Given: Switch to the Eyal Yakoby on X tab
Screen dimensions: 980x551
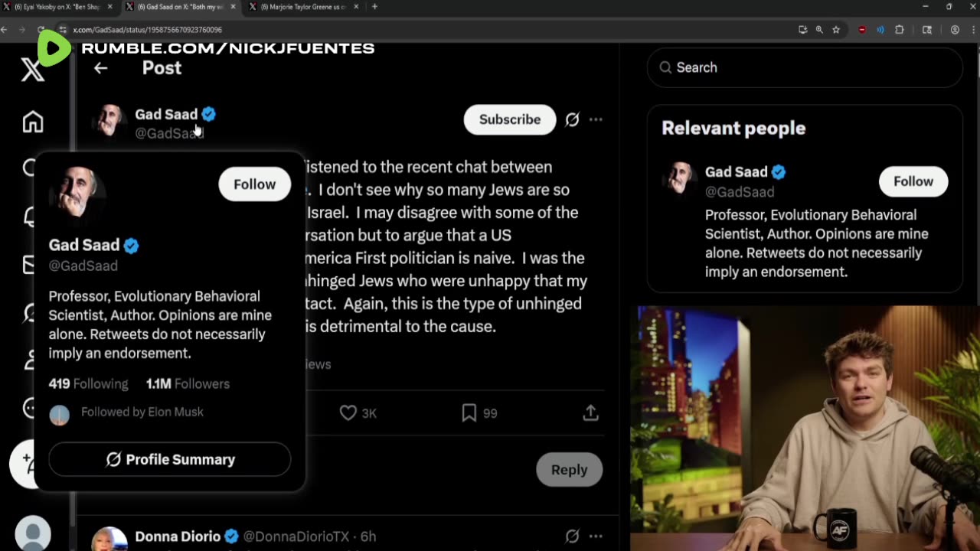Looking at the screenshot, I should click(x=57, y=7).
